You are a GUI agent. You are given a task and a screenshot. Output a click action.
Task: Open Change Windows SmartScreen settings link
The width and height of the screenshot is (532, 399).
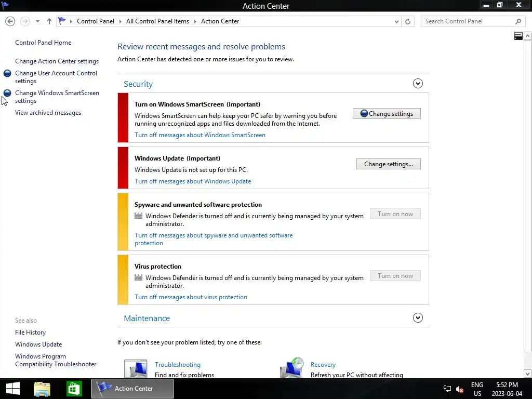(57, 97)
